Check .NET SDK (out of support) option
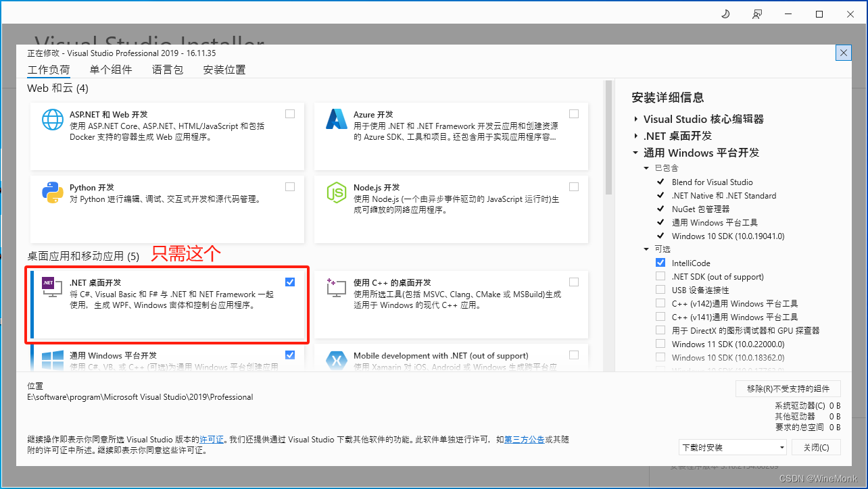 [660, 276]
